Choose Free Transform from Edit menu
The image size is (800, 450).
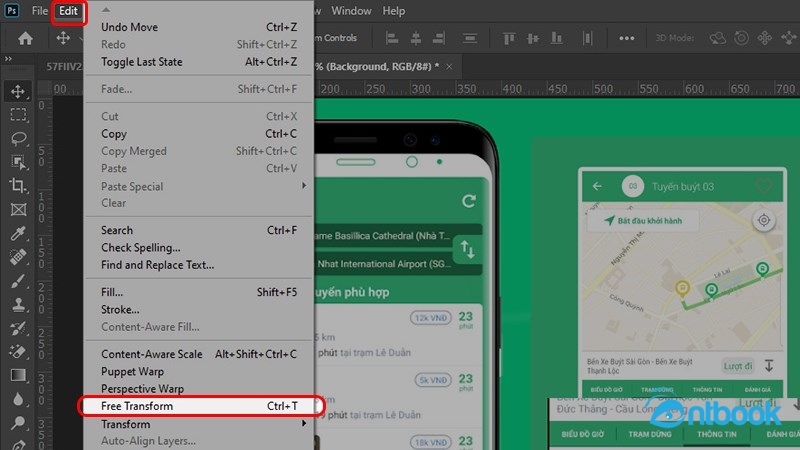199,406
